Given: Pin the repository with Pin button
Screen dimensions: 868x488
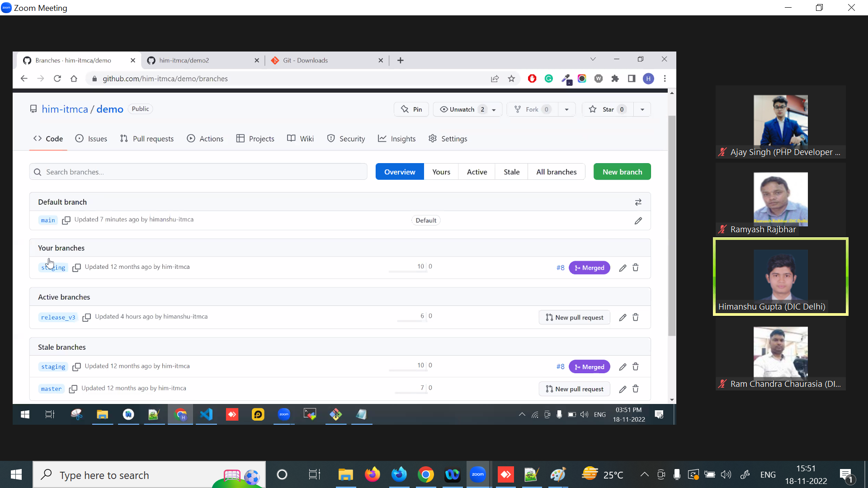Looking at the screenshot, I should pyautogui.click(x=411, y=109).
